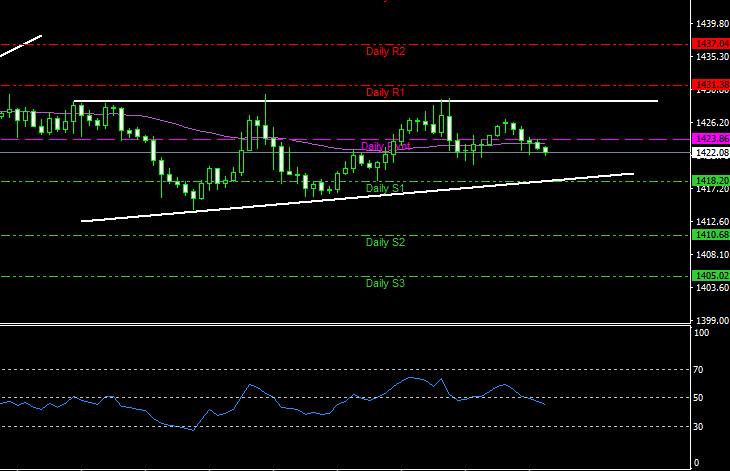Click the RSI 70 level label

point(698,370)
